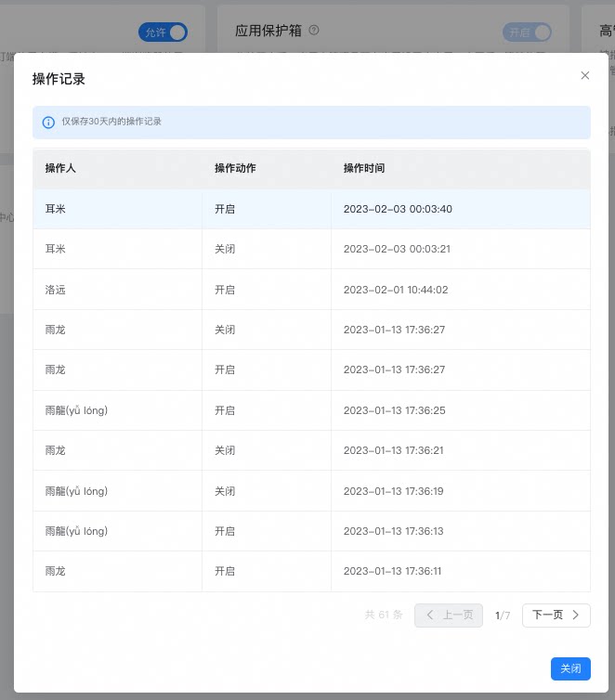This screenshot has width=615, height=700.
Task: Select the last row timed 17:36:11
Action: pyautogui.click(x=312, y=571)
